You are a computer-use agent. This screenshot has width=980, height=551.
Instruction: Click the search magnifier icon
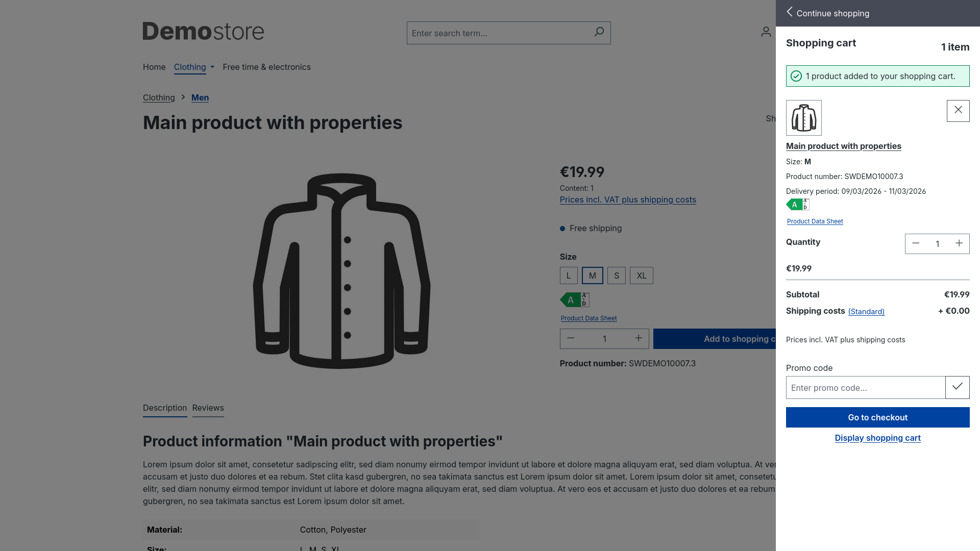pyautogui.click(x=599, y=32)
